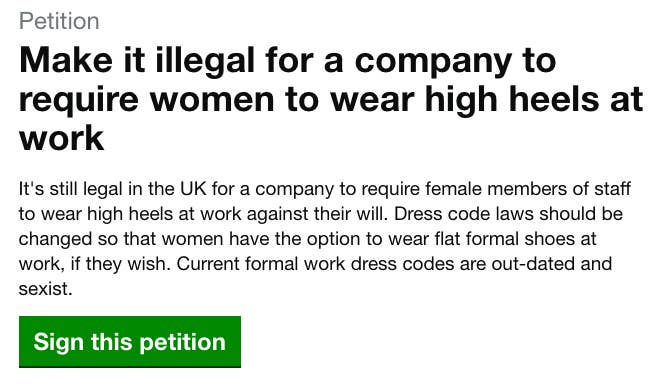Click the grey Petition label above the title
This screenshot has width=671, height=387.
pos(59,21)
